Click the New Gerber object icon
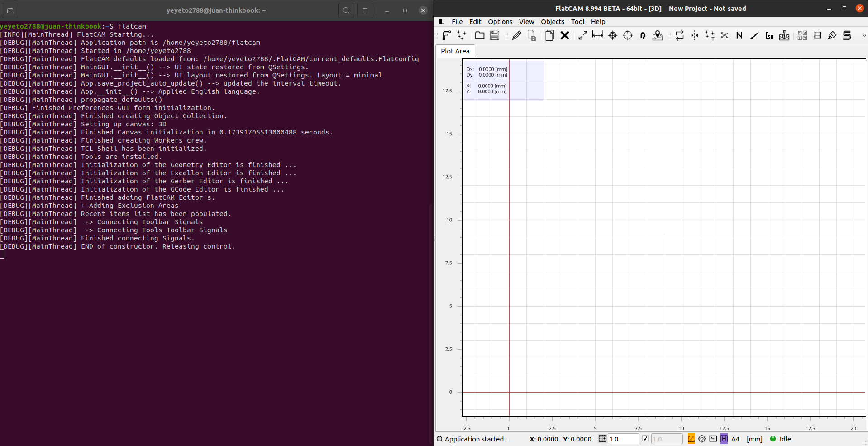This screenshot has height=446, width=868. click(x=446, y=35)
